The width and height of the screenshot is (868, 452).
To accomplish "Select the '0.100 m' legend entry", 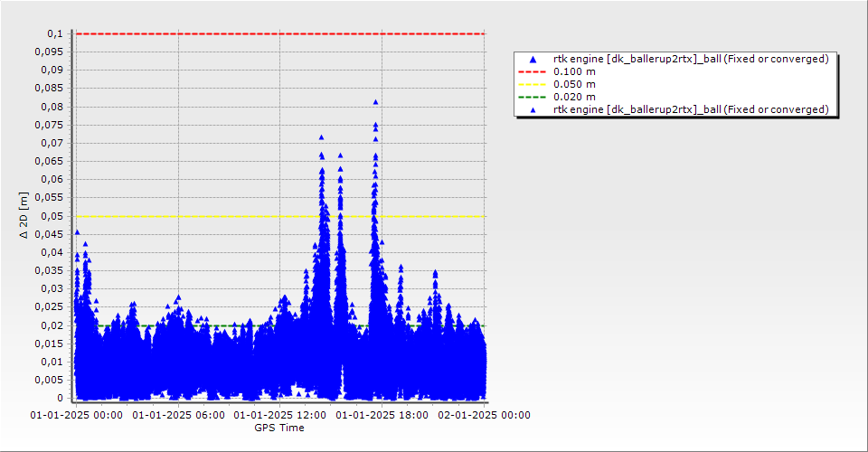I will coord(574,71).
